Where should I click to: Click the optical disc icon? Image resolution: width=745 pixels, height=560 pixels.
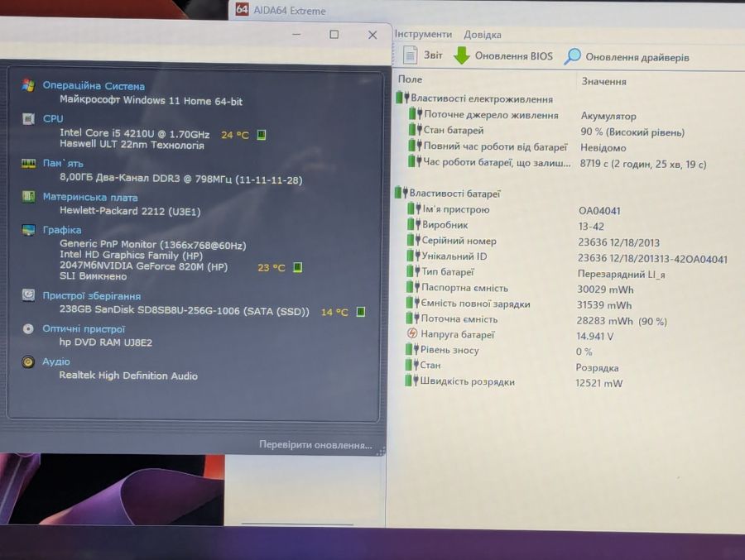coord(28,328)
